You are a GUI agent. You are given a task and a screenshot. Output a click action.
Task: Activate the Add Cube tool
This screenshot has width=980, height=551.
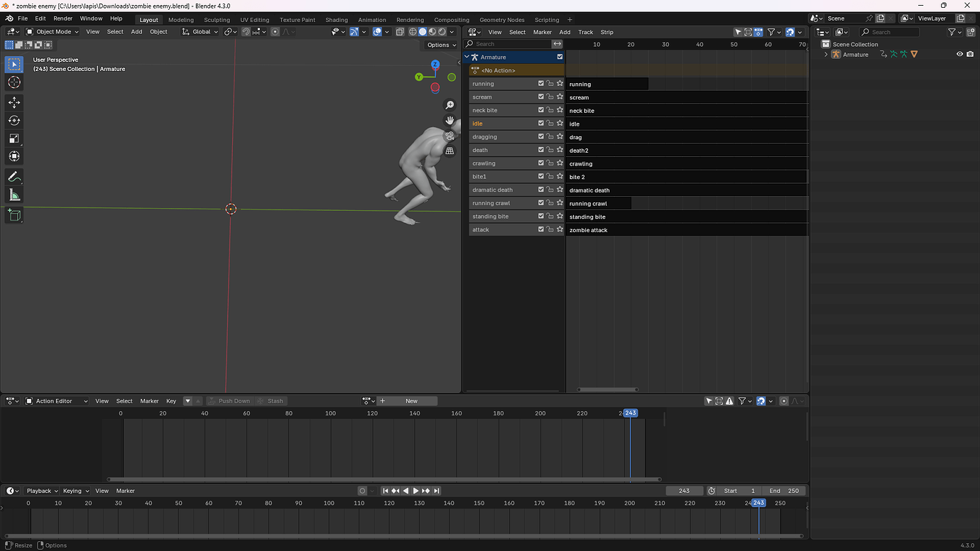(14, 214)
